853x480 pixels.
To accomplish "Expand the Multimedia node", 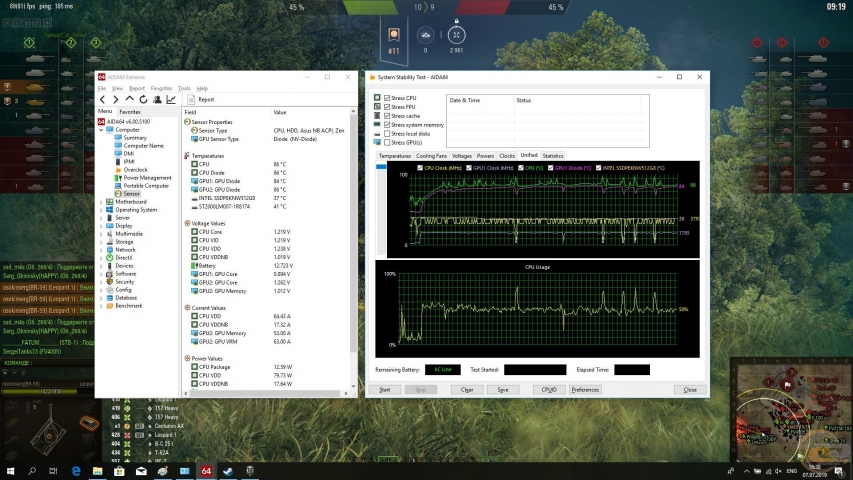I will [101, 234].
